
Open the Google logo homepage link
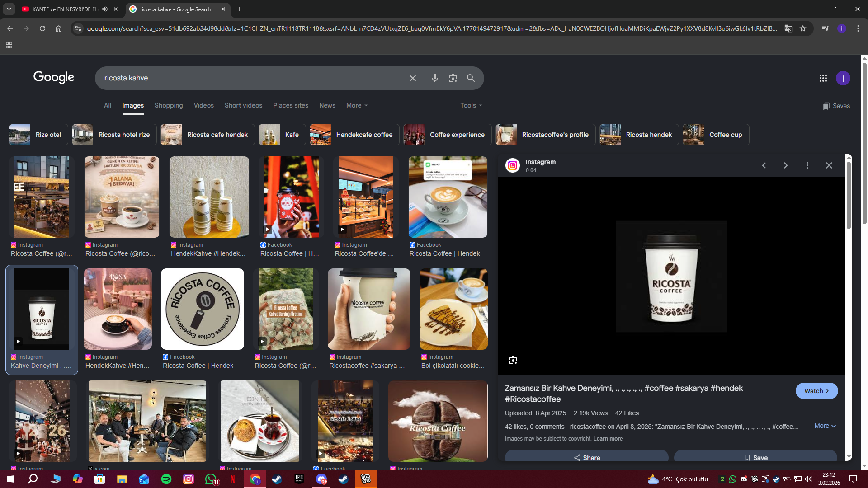pyautogui.click(x=54, y=78)
